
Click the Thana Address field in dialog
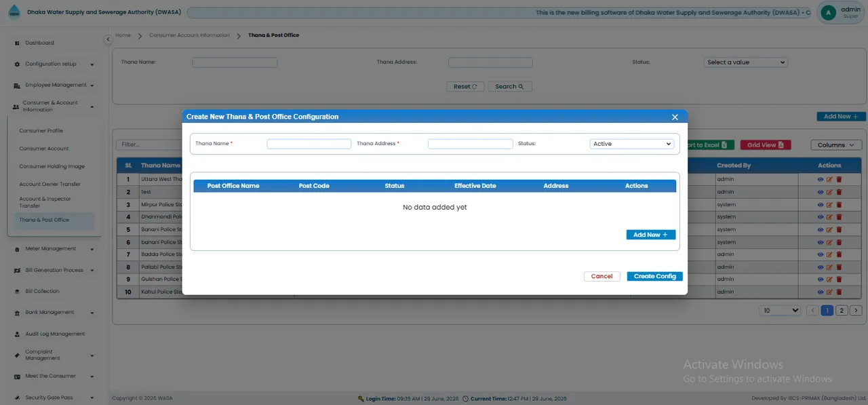pos(471,144)
